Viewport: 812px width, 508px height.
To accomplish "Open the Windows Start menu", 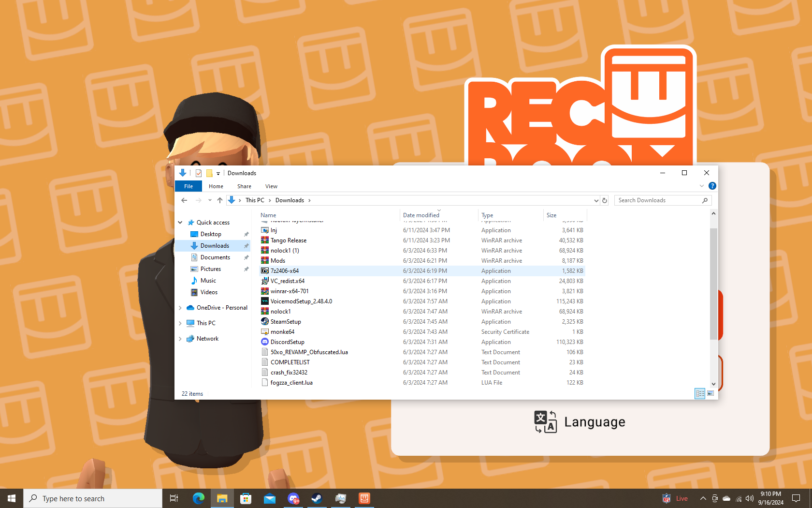I will (12, 498).
